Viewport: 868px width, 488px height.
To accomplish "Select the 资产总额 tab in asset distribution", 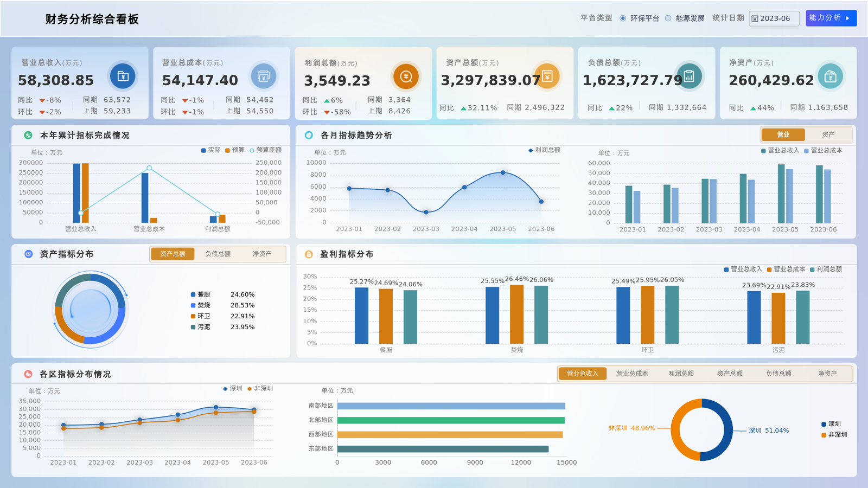I will coord(173,254).
